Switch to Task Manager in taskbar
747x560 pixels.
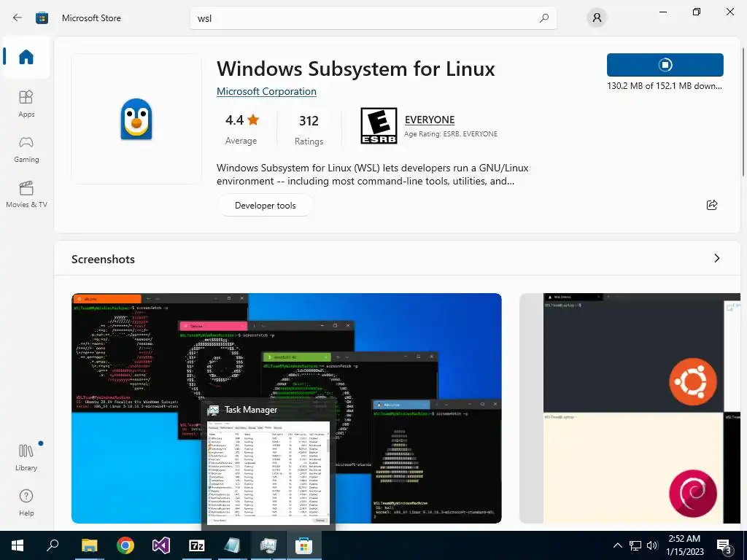pyautogui.click(x=268, y=545)
